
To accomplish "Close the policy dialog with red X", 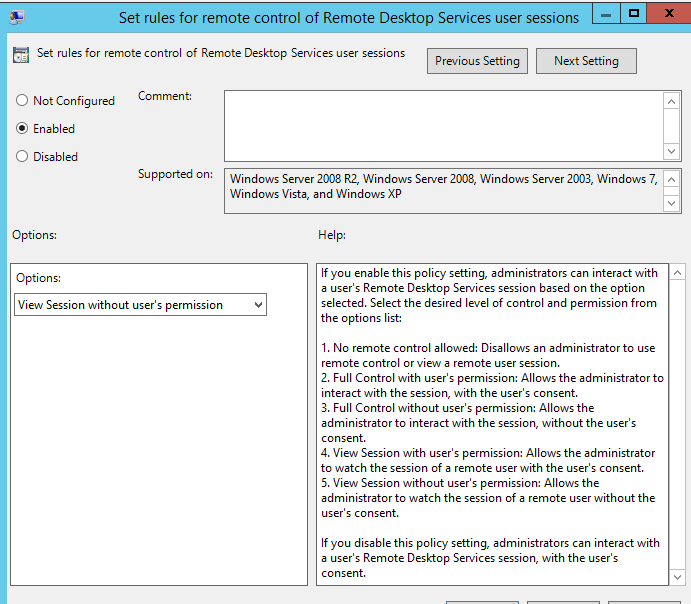I will 671,13.
